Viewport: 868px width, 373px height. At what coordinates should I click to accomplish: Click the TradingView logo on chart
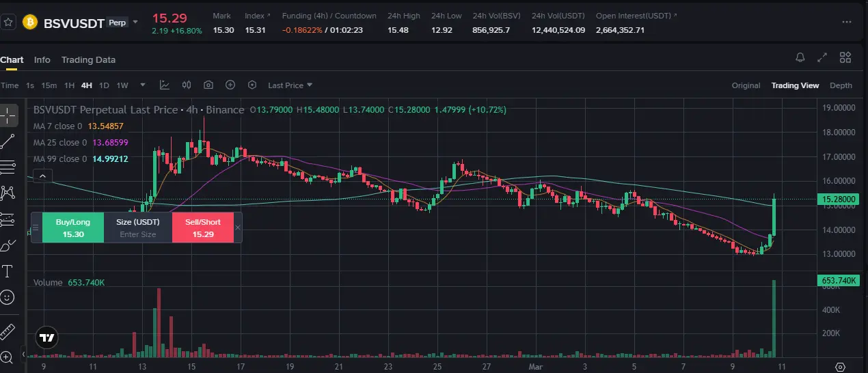coord(47,337)
